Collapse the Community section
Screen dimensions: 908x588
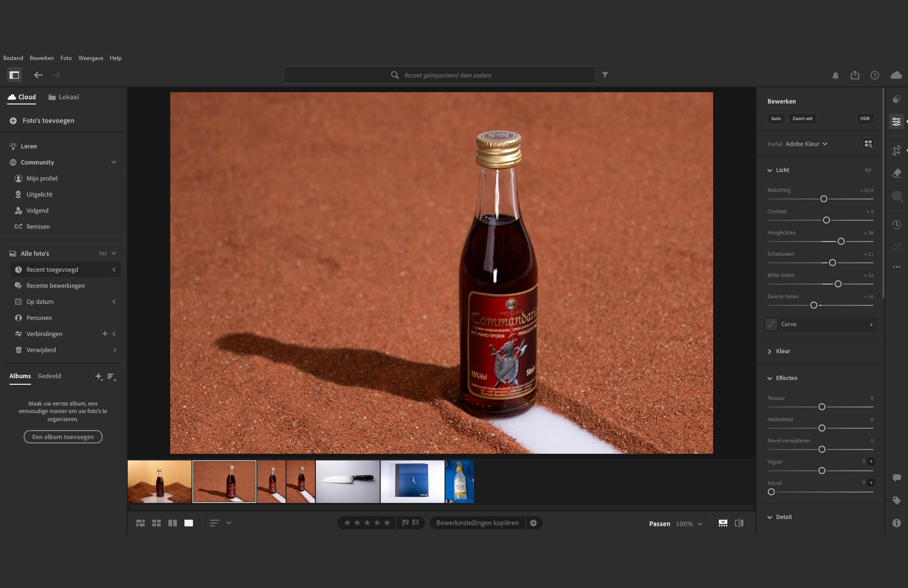click(x=114, y=162)
